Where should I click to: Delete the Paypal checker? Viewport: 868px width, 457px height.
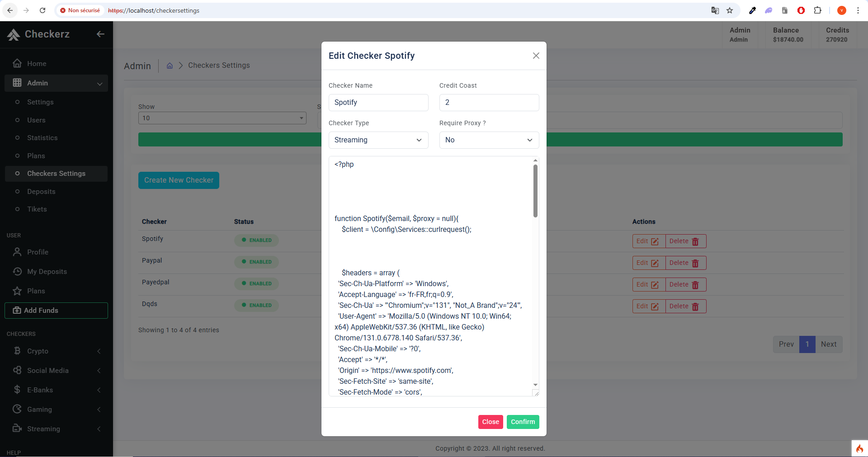pos(686,263)
